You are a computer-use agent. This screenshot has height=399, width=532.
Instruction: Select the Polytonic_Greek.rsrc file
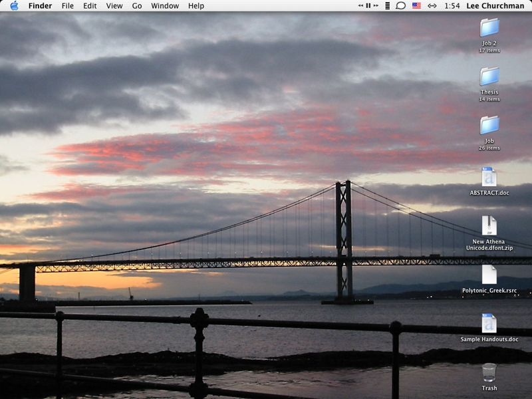[x=489, y=275]
